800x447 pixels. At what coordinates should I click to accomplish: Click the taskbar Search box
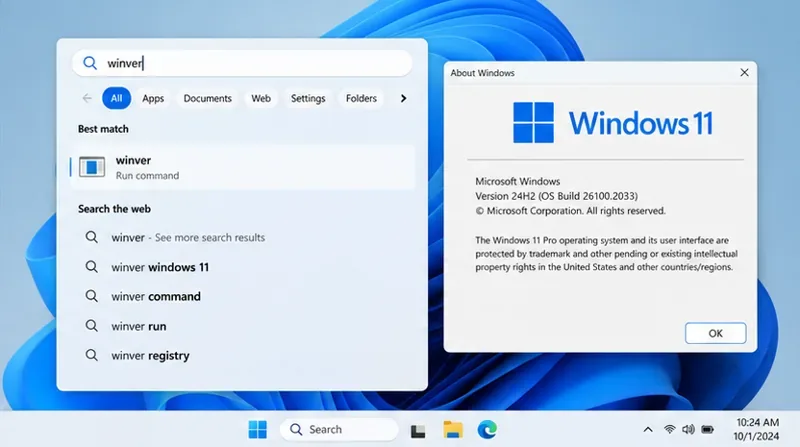(339, 430)
